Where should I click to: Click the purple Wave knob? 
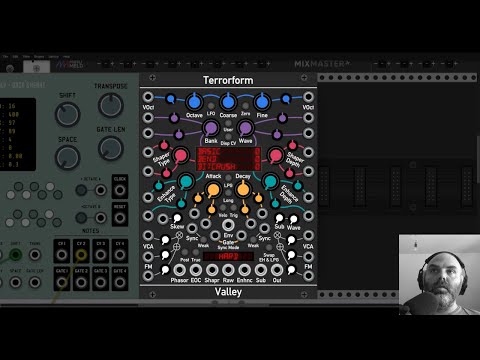(245, 128)
